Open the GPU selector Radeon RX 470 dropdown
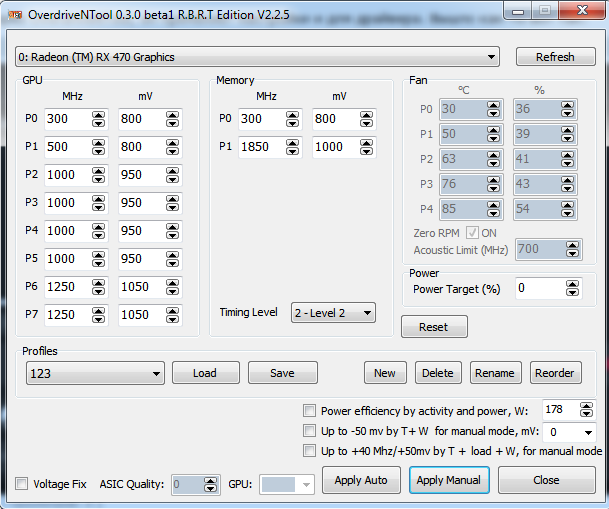 [257, 57]
